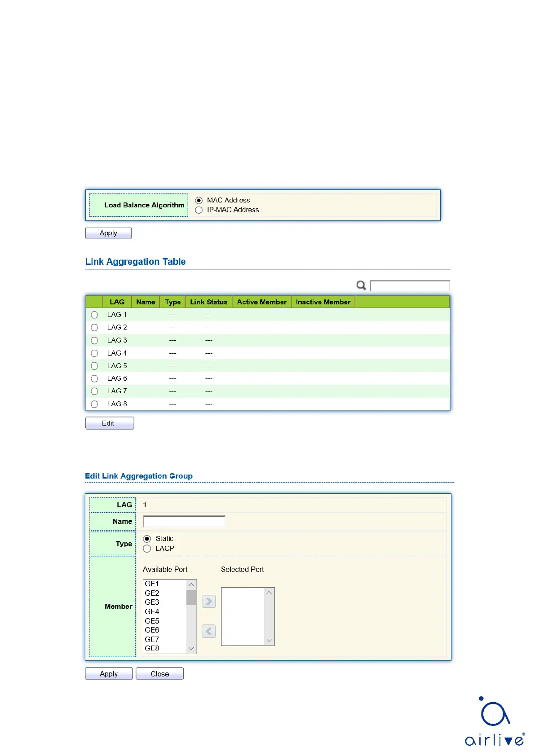This screenshot has width=535, height=756.
Task: Click the search magnifier icon
Action: coord(361,286)
